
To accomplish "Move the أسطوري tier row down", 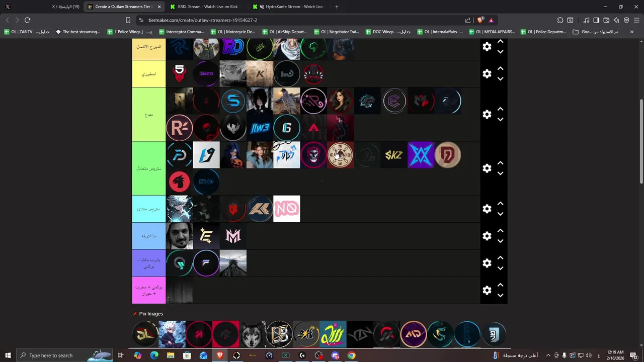I will pyautogui.click(x=500, y=79).
